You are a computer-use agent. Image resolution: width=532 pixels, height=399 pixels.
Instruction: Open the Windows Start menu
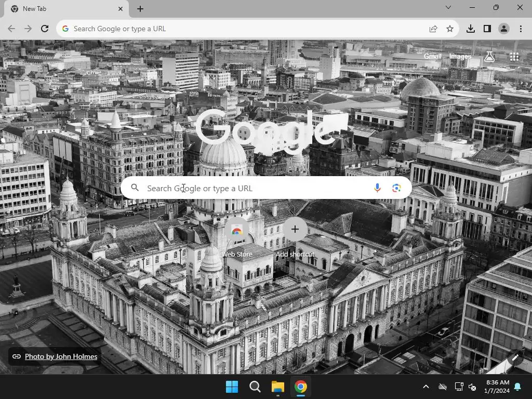(232, 387)
